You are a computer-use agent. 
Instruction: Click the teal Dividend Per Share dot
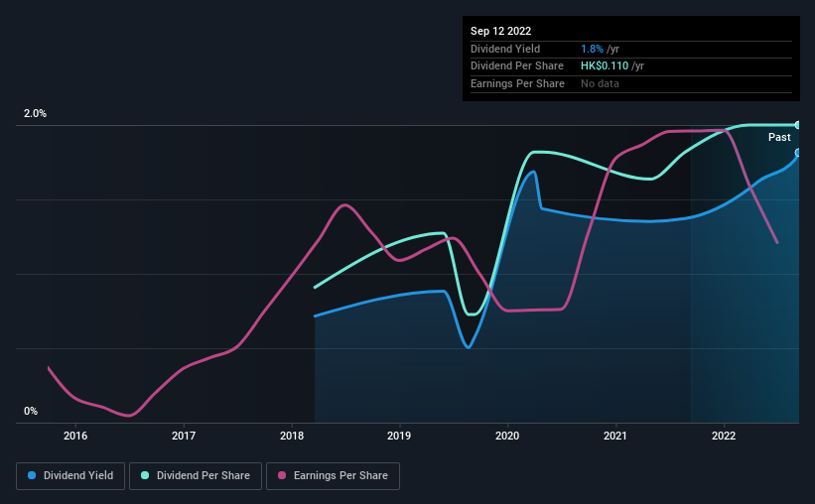click(x=145, y=475)
